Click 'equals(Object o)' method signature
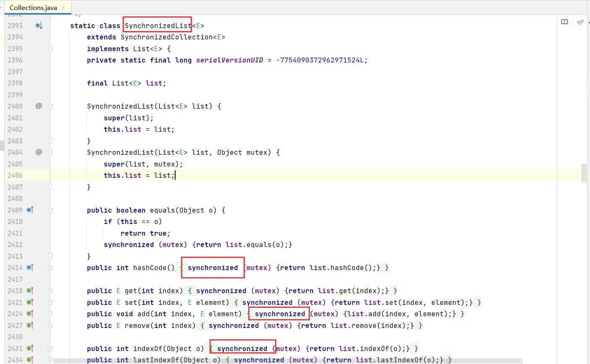This screenshot has height=364, width=590. (x=183, y=210)
